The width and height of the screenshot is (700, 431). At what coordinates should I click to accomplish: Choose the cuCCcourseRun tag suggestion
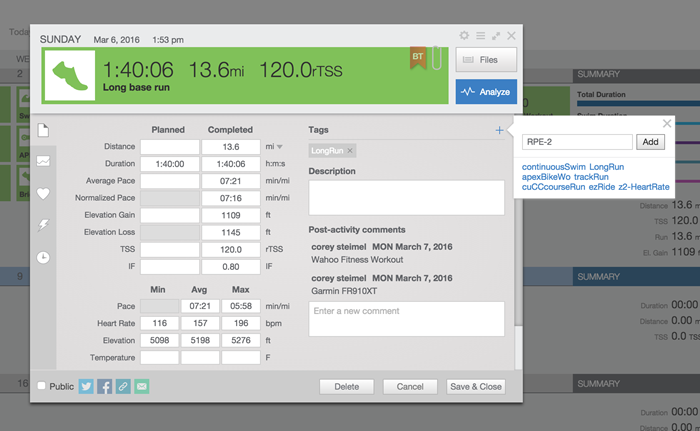click(554, 187)
